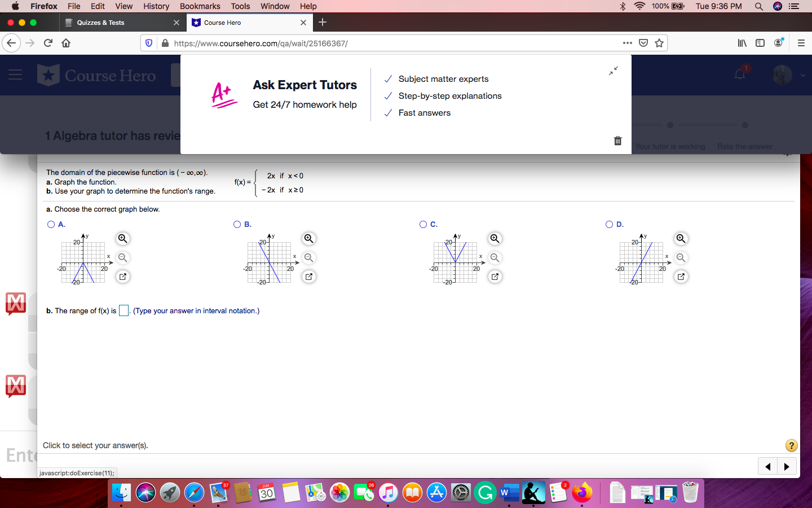812x508 pixels.
Task: Select answer choice C
Action: pyautogui.click(x=423, y=225)
